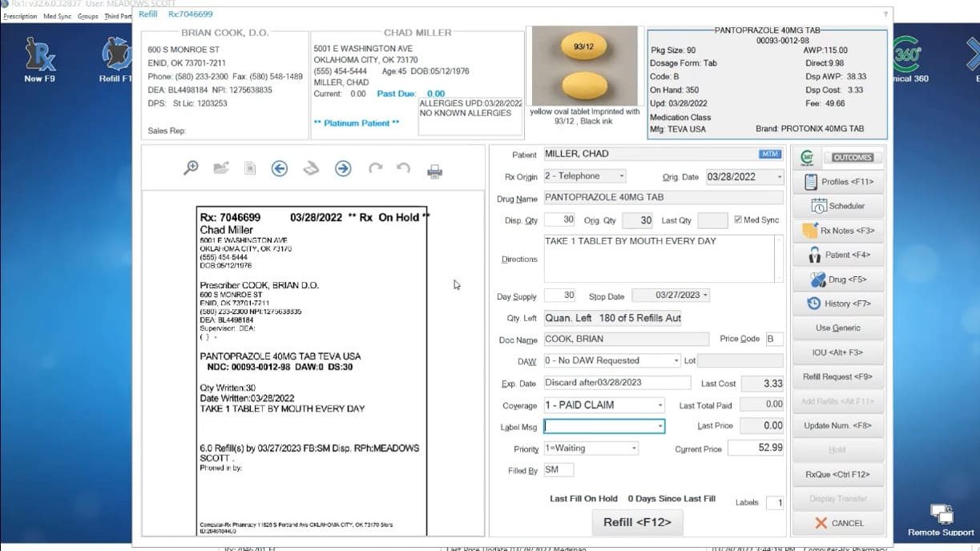
Task: Click the RxQue <Ctrl F12> button
Action: (838, 474)
